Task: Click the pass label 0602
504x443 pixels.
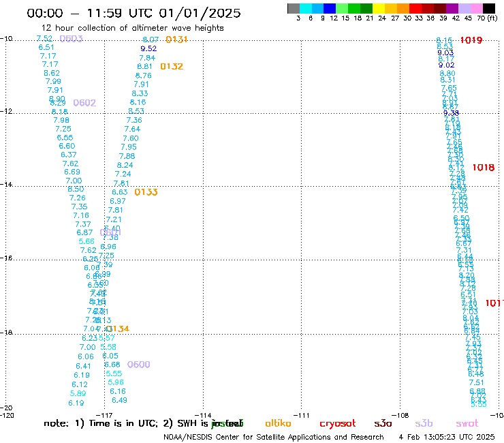Action: click(84, 103)
